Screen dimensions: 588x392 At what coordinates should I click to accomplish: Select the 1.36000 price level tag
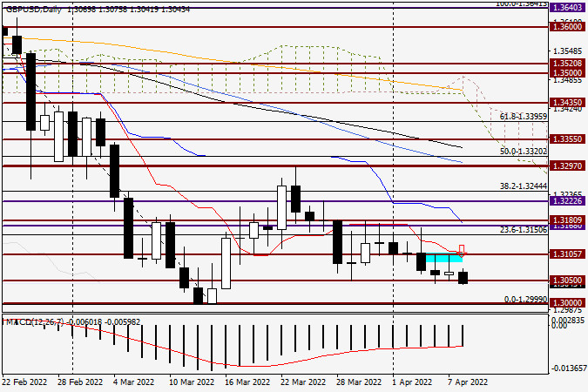pos(567,27)
